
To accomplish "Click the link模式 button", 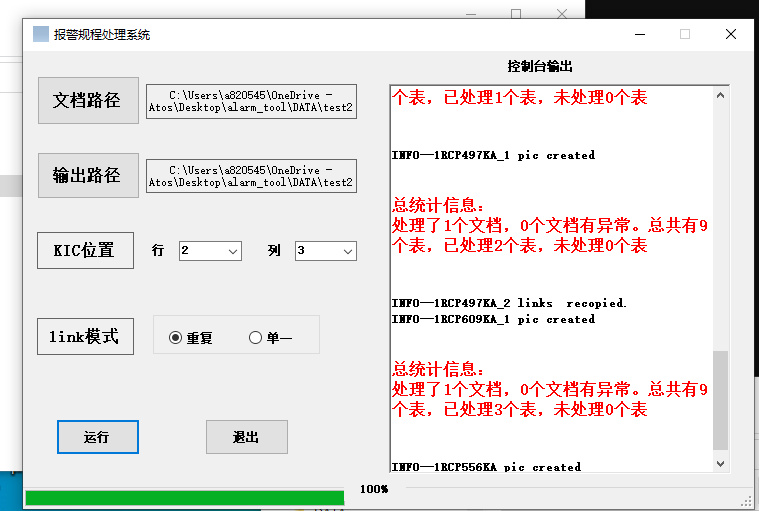I will point(85,337).
